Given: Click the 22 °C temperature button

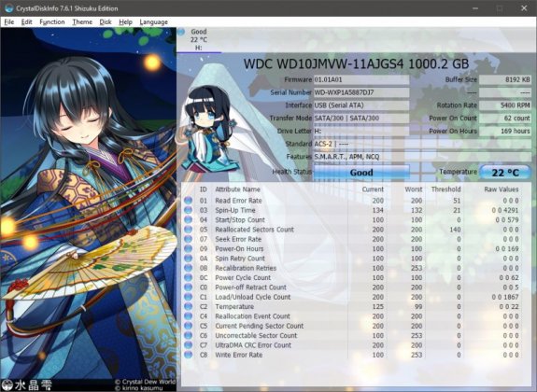Looking at the screenshot, I should coord(505,173).
